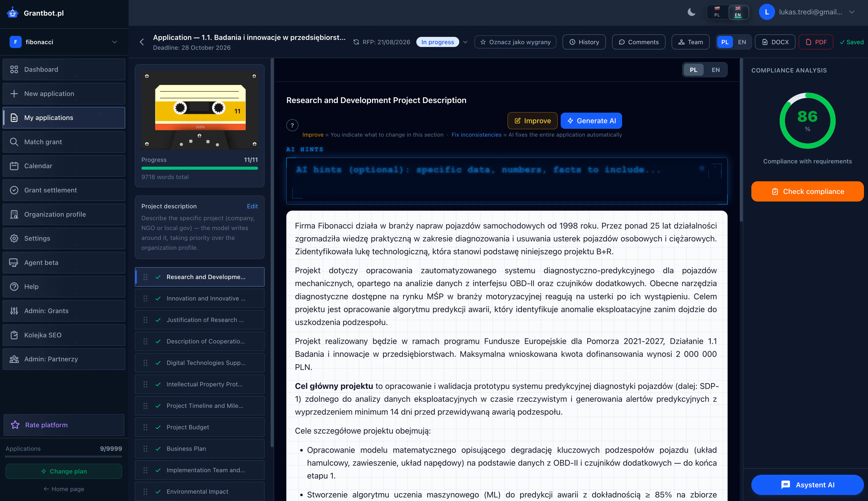Click the Rate platform star icon
868x501 pixels.
[x=15, y=425]
